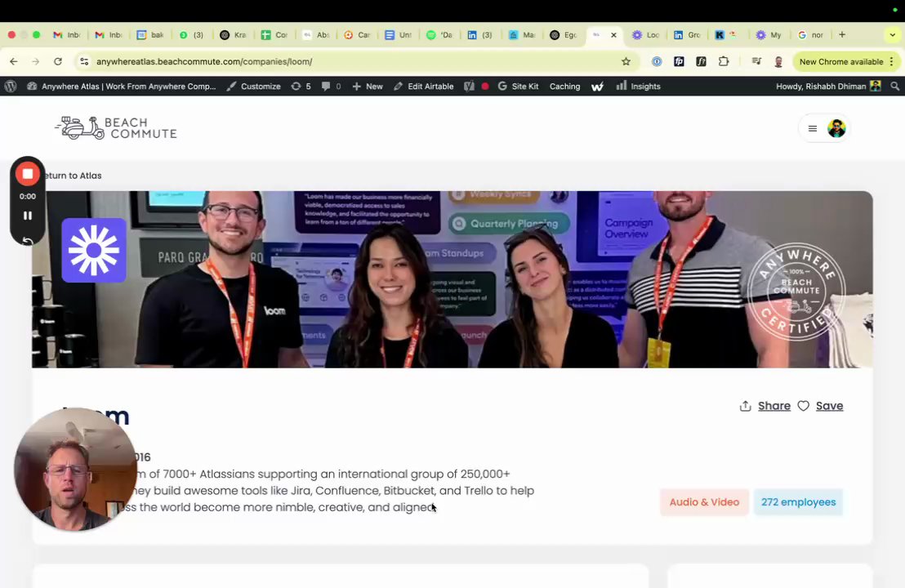
Task: Switch to the 'Ego' tab
Action: [x=564, y=34]
